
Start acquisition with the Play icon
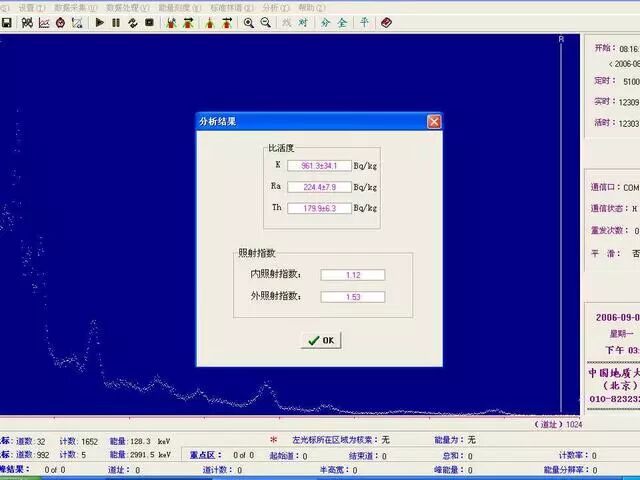(99, 22)
